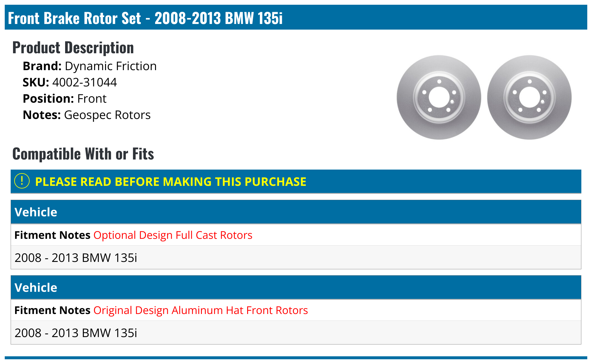The width and height of the screenshot is (592, 364).
Task: Click the SKU number 4002-31044
Action: (x=85, y=83)
